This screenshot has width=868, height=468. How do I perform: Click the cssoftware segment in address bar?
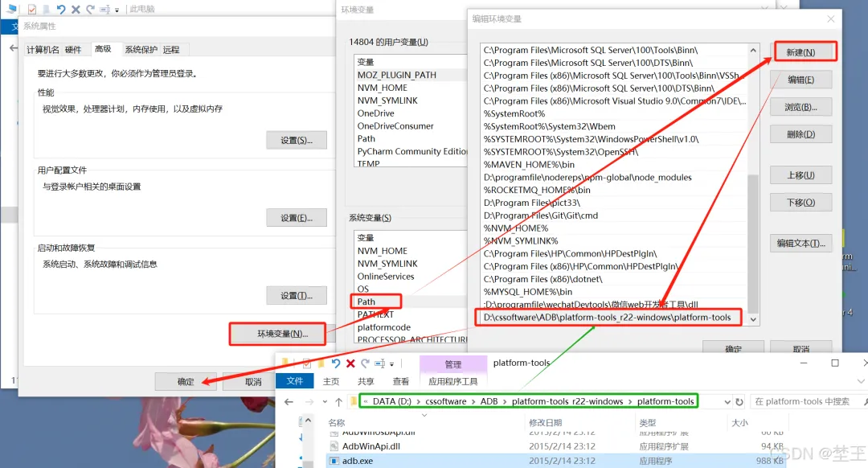[445, 401]
